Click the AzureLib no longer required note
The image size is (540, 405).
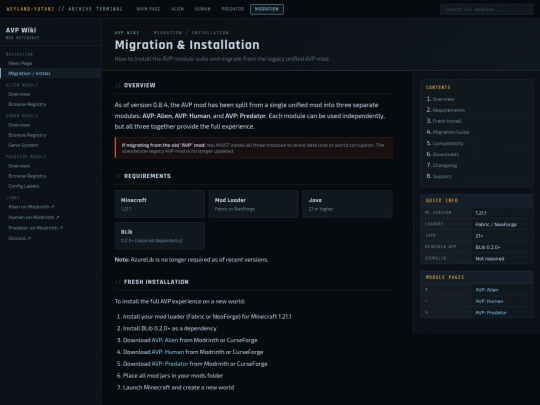191,260
